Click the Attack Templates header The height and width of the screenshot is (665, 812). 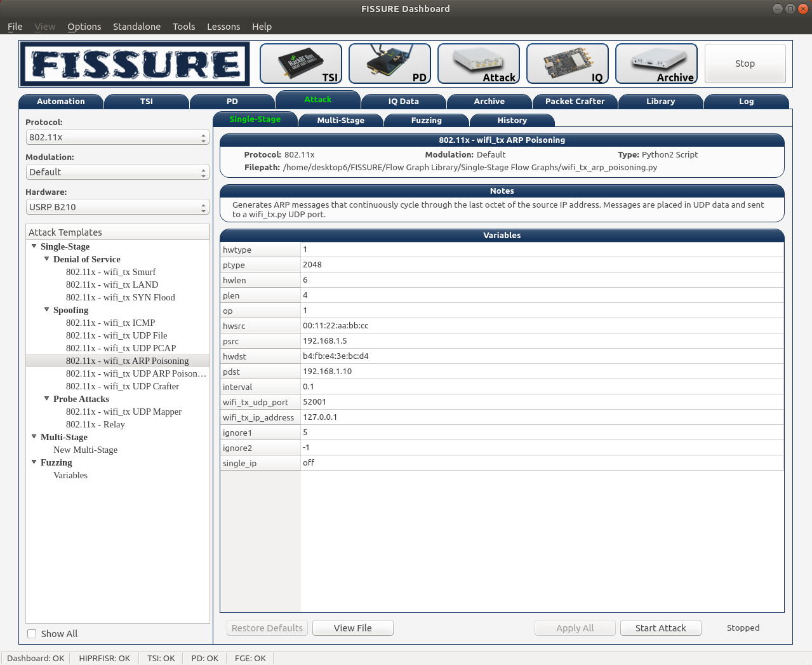117,232
